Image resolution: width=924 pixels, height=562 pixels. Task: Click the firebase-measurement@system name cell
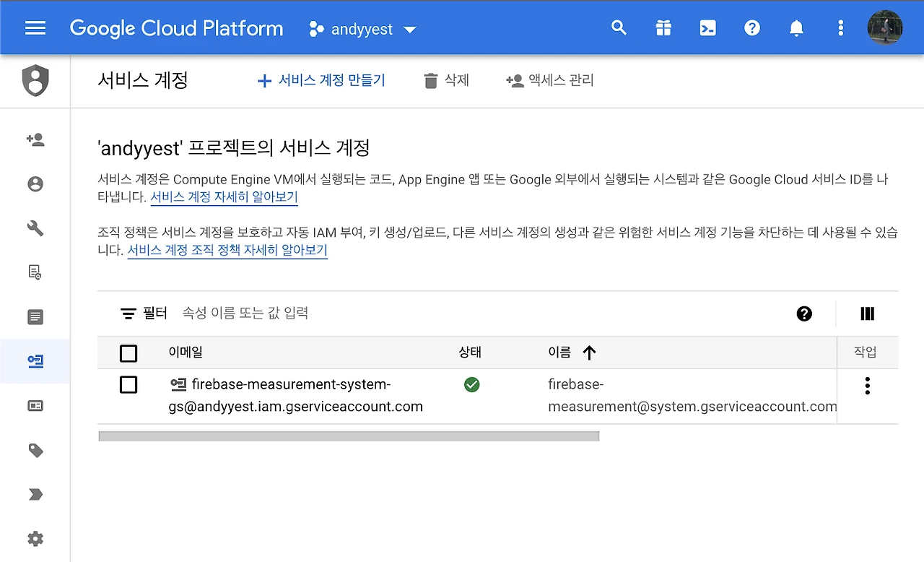click(692, 395)
